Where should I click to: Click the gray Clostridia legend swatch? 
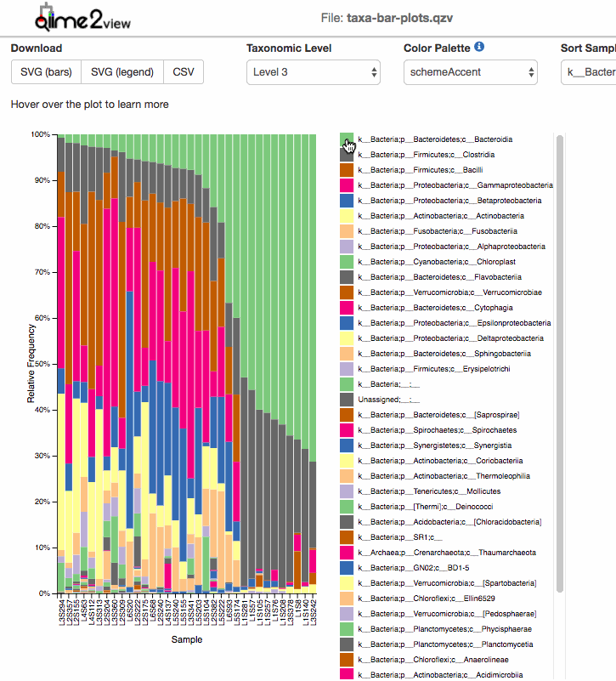347,155
